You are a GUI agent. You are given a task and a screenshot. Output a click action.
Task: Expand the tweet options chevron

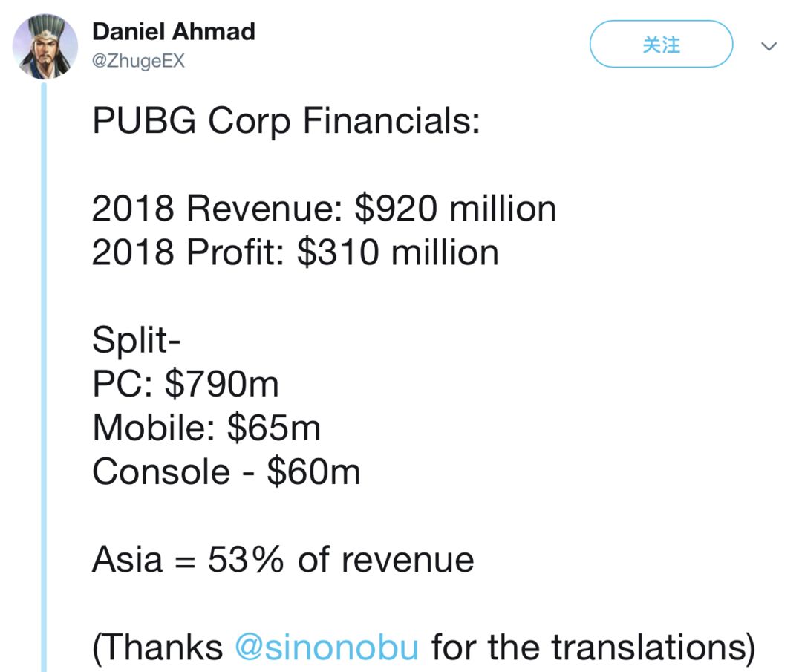(x=769, y=47)
